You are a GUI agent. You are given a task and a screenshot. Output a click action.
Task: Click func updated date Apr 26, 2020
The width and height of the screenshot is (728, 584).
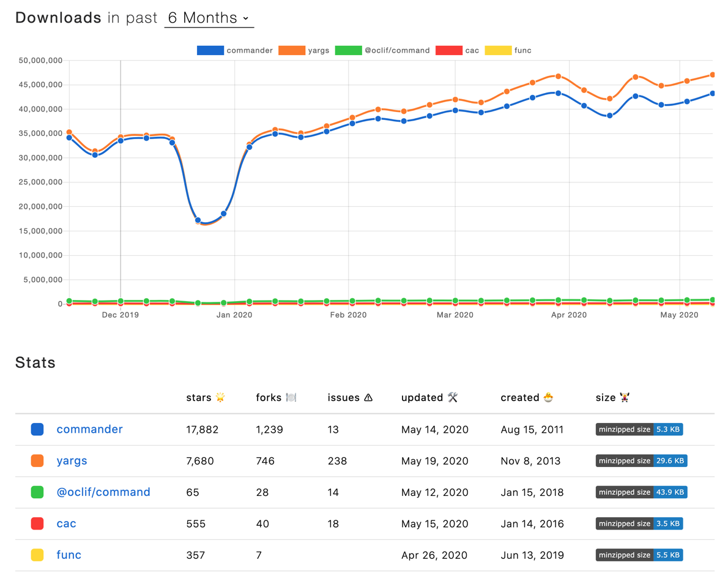tap(434, 555)
